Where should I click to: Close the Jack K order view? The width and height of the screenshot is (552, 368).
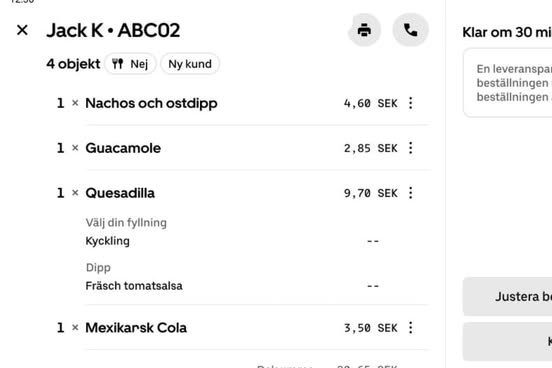coord(22,30)
